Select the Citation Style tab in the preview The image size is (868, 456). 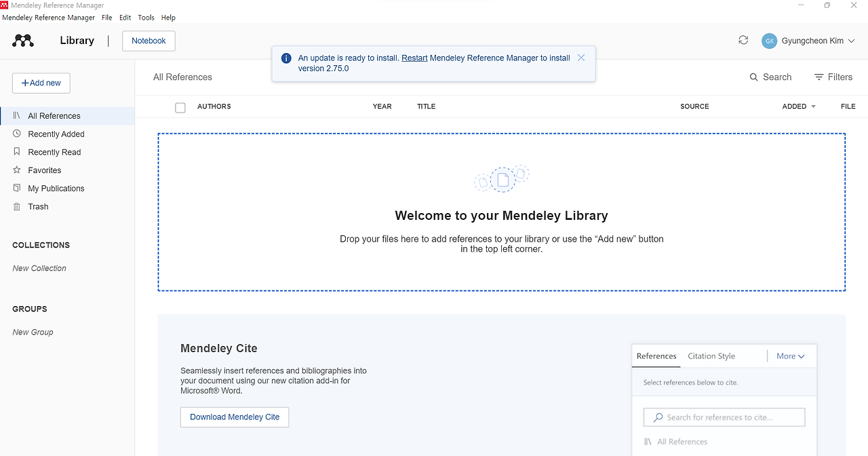(x=711, y=356)
